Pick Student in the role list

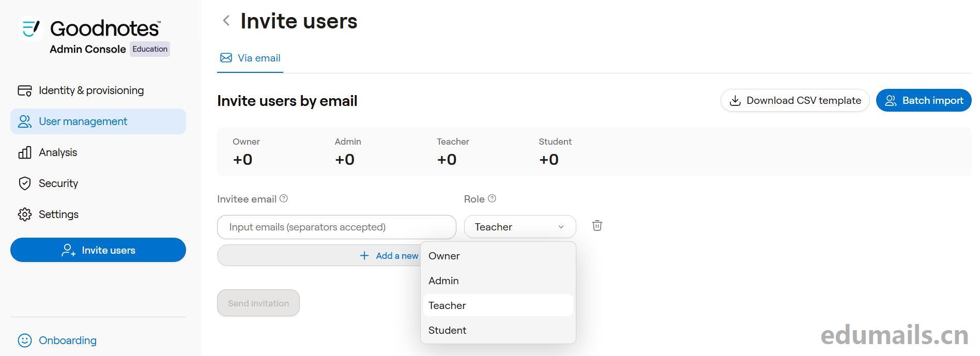(x=447, y=330)
